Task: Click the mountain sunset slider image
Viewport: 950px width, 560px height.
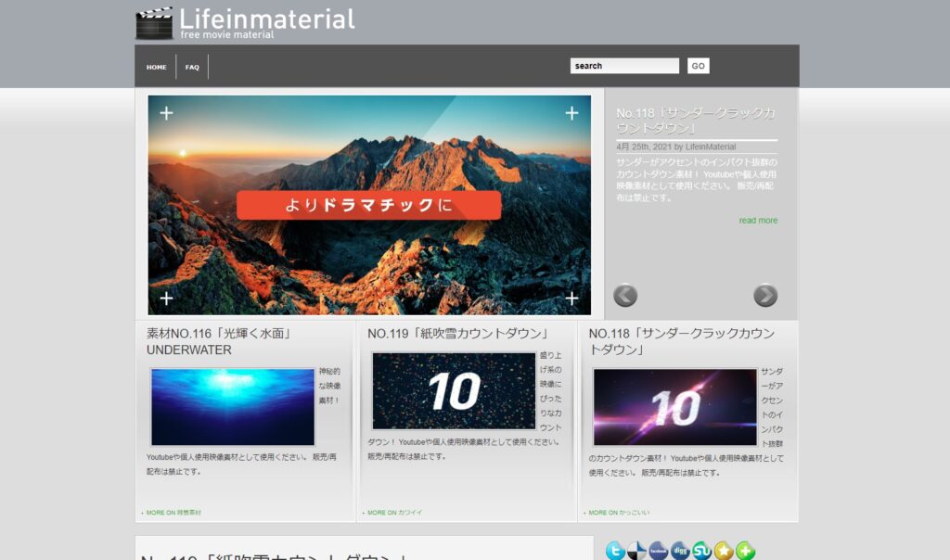Action: [x=369, y=205]
